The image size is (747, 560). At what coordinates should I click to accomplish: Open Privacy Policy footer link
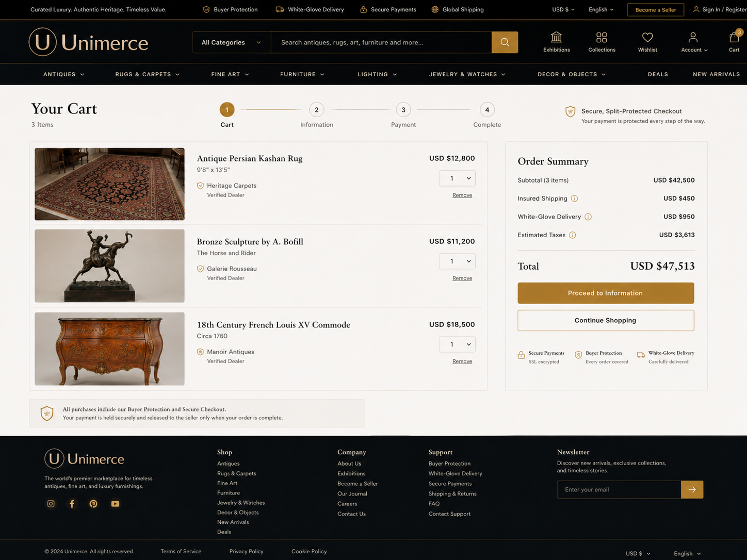coord(246,551)
